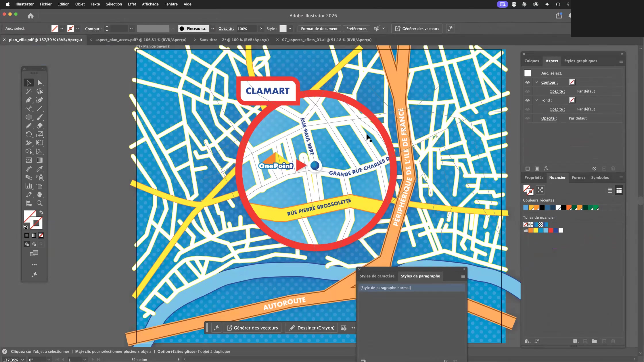This screenshot has height=362, width=644.
Task: Select [Style de paragraphe normal] entry
Action: click(x=411, y=288)
